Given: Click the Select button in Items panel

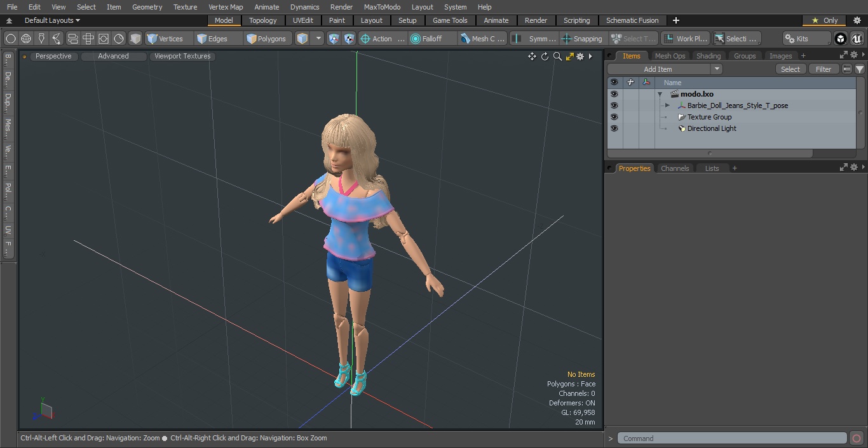Looking at the screenshot, I should coord(790,69).
